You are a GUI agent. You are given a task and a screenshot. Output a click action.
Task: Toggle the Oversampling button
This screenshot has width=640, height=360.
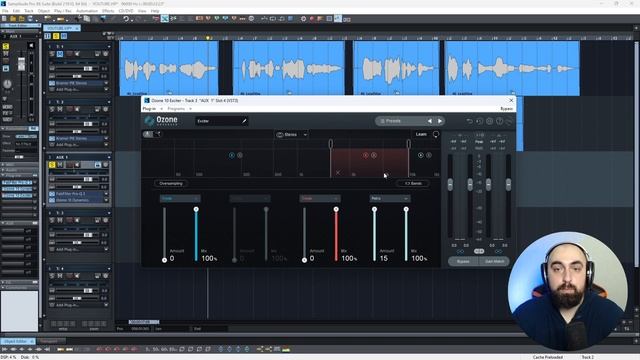171,183
